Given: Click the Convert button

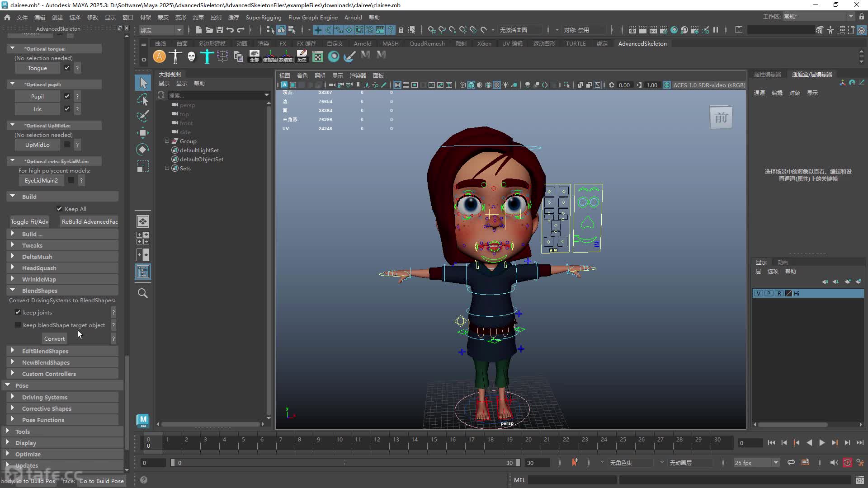Looking at the screenshot, I should (x=54, y=338).
